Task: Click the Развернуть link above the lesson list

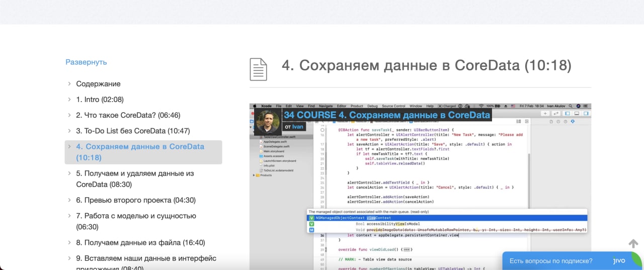Action: click(x=86, y=62)
